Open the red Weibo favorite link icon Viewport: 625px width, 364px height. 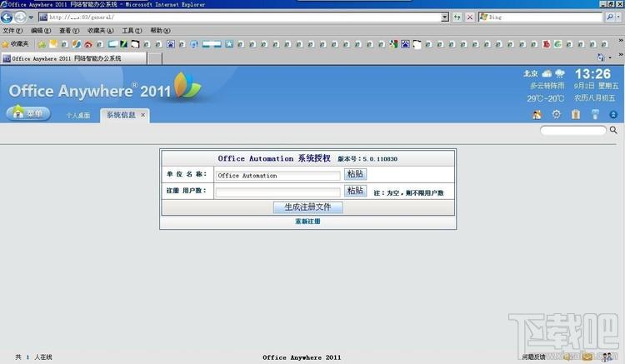[88, 44]
